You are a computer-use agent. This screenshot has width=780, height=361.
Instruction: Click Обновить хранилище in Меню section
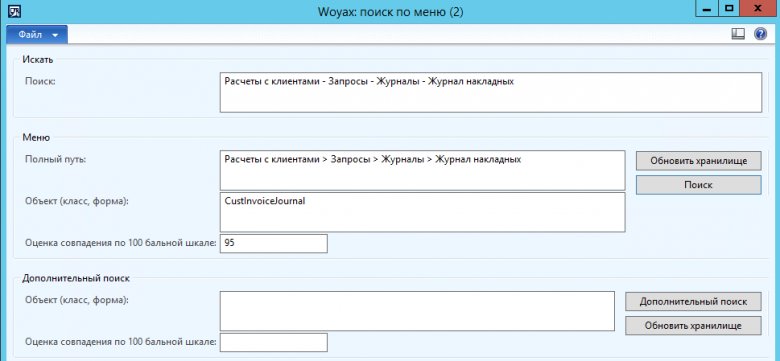click(x=698, y=161)
